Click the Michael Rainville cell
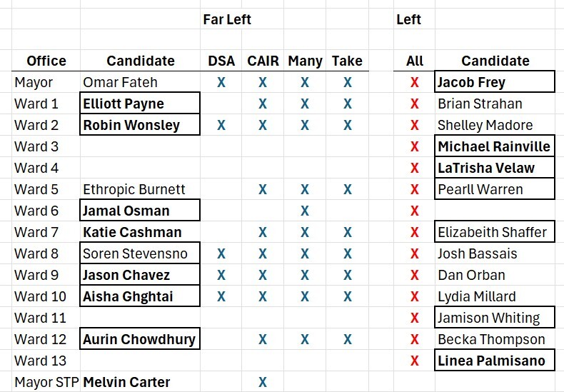Viewport: 564px width, 392px height. 494,146
